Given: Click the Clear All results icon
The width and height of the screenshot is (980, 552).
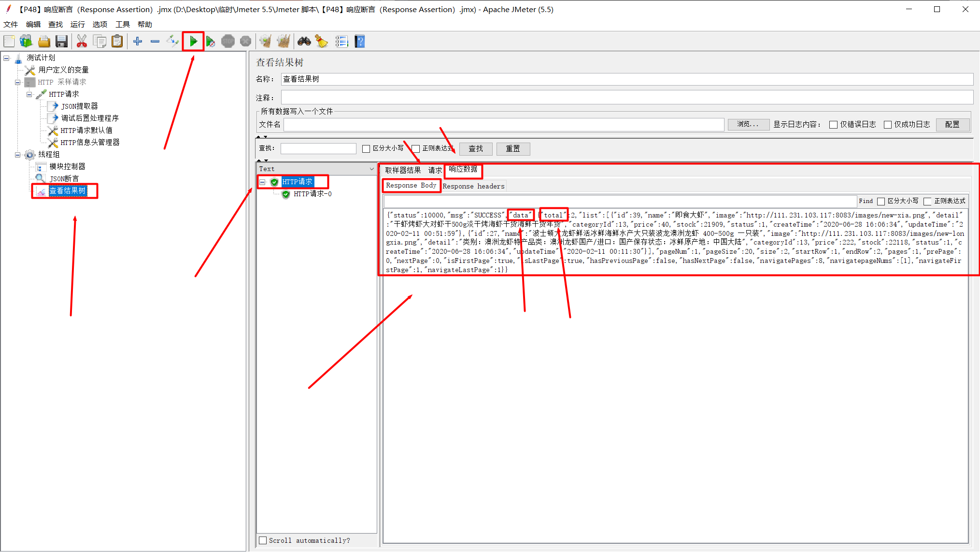Looking at the screenshot, I should (284, 42).
